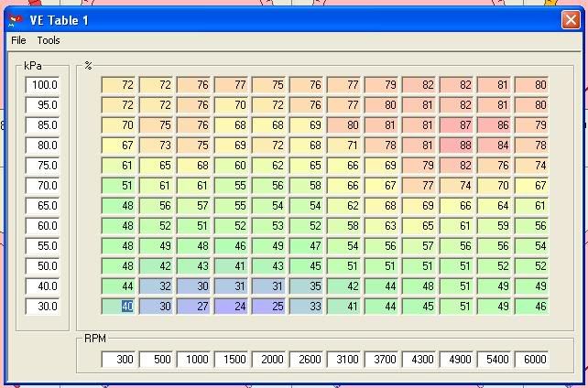The image size is (588, 388).
Task: Click the red VE cell with value 88
Action: click(457, 145)
